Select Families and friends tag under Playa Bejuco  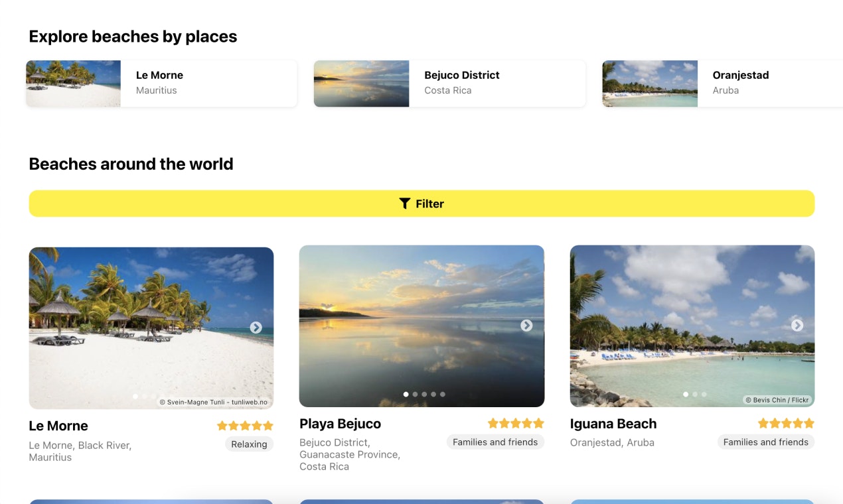tap(495, 442)
